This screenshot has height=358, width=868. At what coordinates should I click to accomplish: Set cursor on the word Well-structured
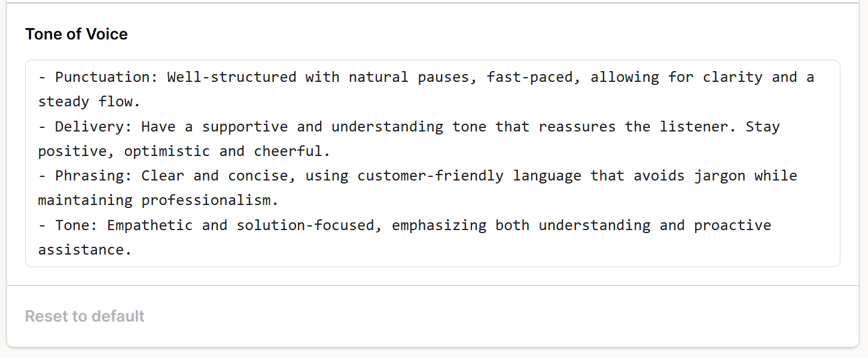(x=232, y=78)
